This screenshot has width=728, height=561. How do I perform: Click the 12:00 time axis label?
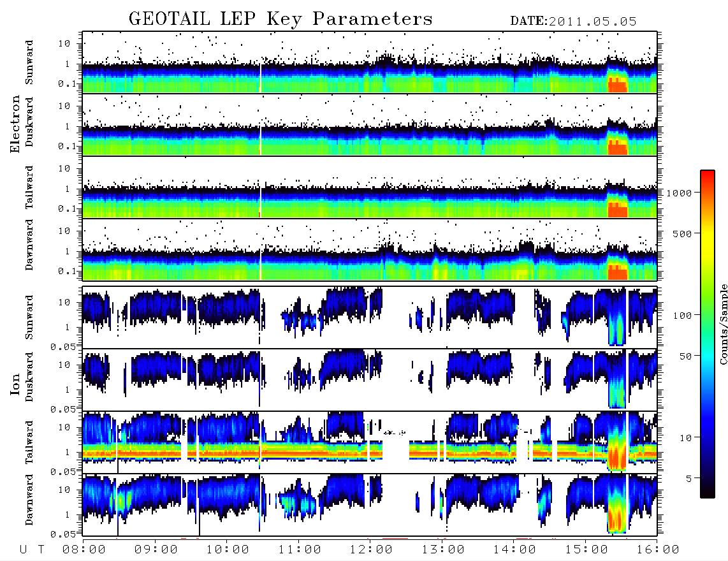[371, 550]
